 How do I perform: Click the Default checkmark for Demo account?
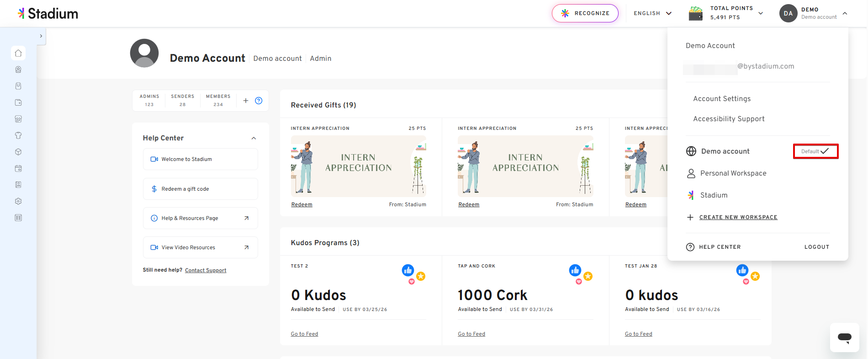click(815, 151)
